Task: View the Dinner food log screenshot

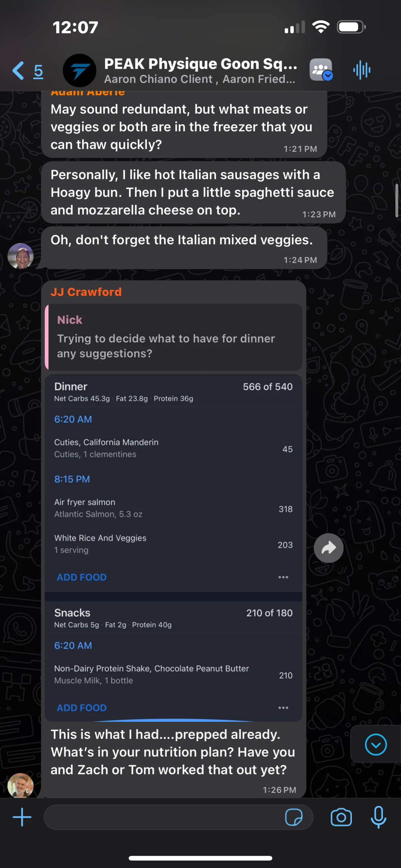Action: (x=173, y=548)
